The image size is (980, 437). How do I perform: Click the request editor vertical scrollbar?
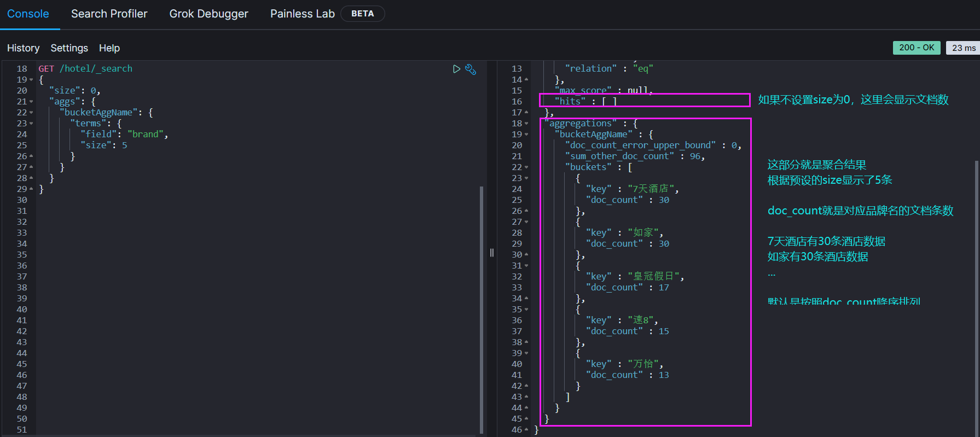482,306
